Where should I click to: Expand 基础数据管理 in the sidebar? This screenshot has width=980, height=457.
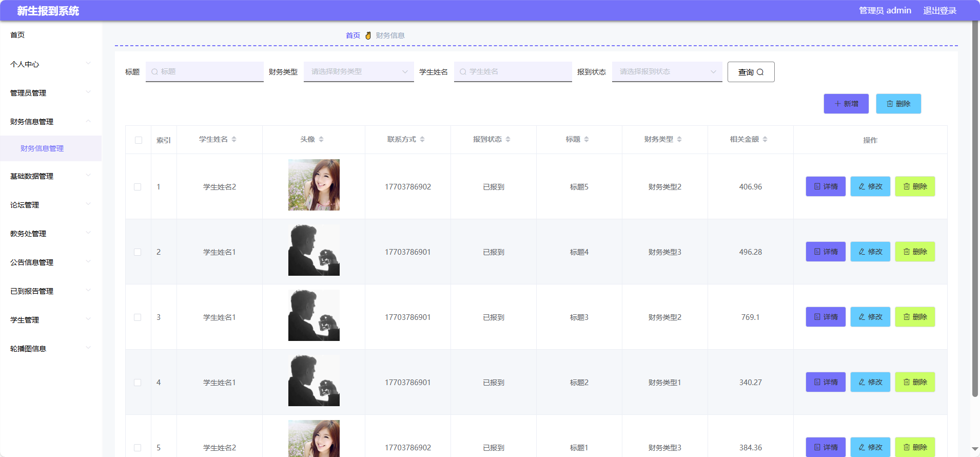pyautogui.click(x=51, y=176)
